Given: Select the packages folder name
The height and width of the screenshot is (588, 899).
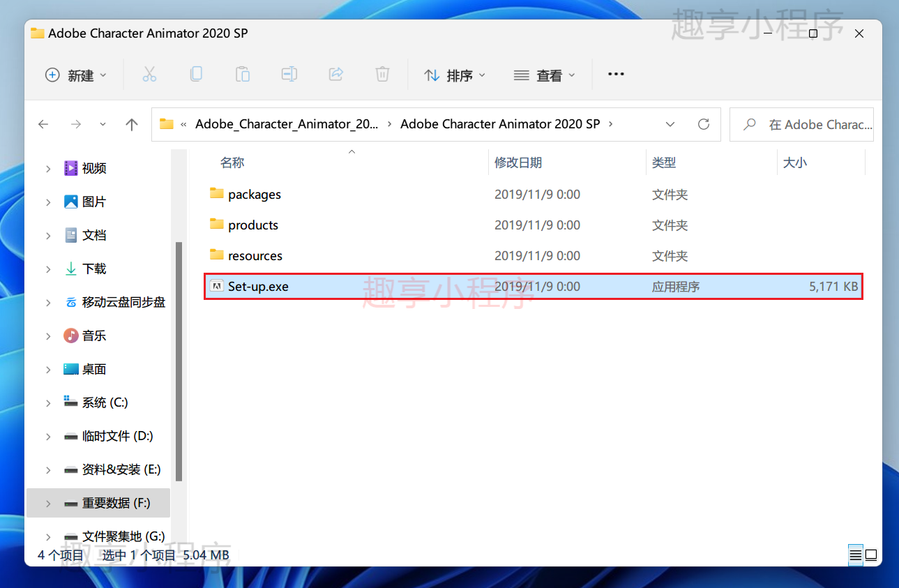Looking at the screenshot, I should click(255, 195).
